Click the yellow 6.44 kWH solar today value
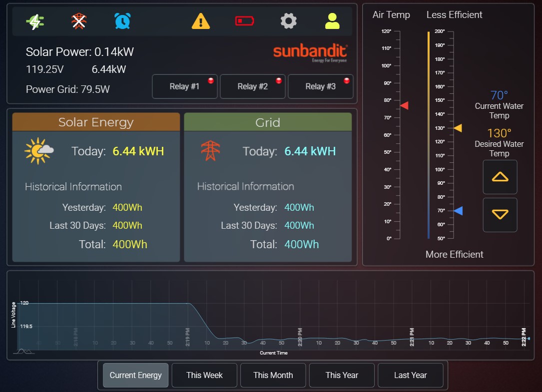Viewport: 542px width, 392px height. click(138, 151)
